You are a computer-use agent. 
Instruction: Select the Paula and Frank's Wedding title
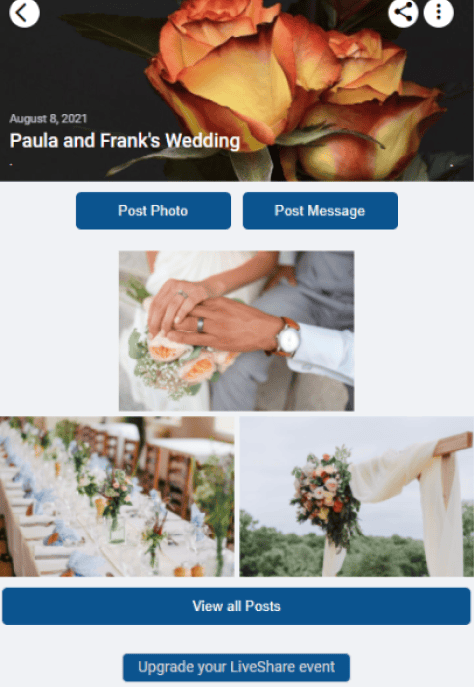click(125, 141)
